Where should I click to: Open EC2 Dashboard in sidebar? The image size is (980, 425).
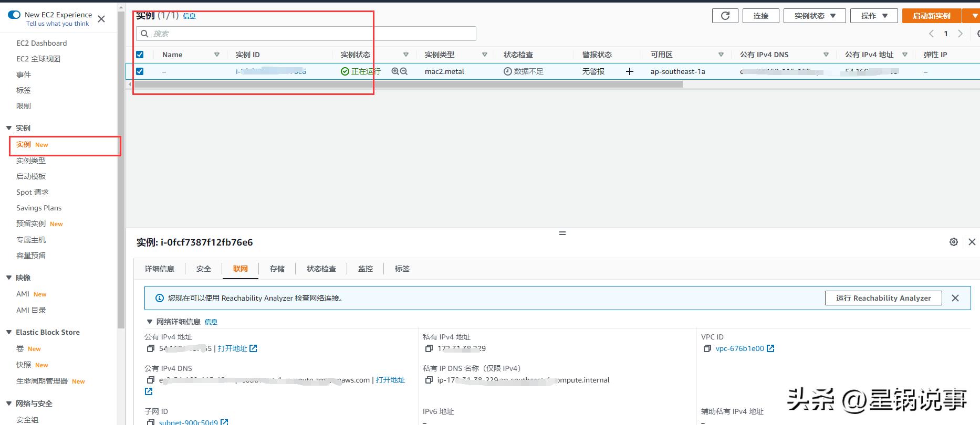(41, 43)
